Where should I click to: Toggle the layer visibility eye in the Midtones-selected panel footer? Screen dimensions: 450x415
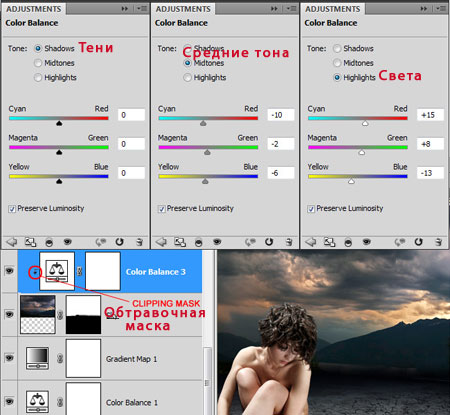(217, 241)
